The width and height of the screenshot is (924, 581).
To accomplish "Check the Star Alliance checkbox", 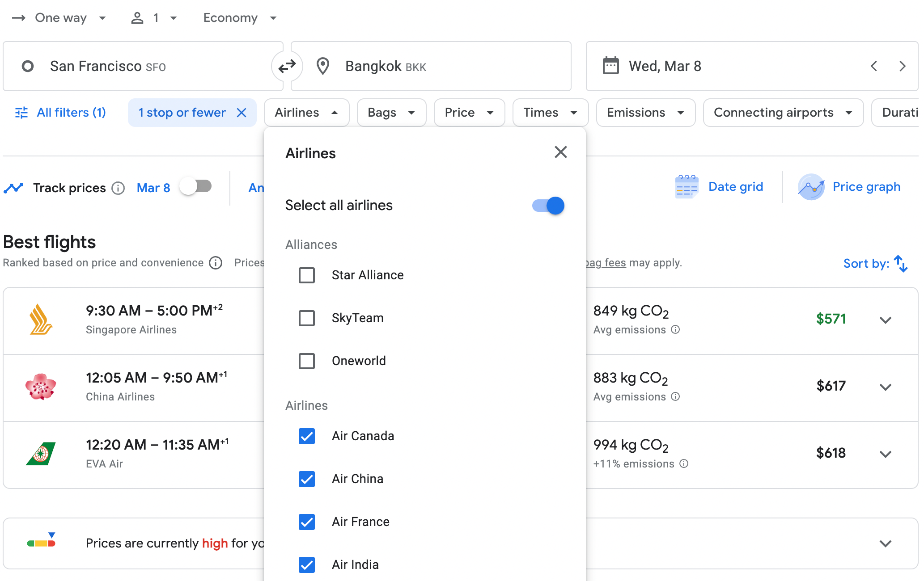I will (307, 275).
